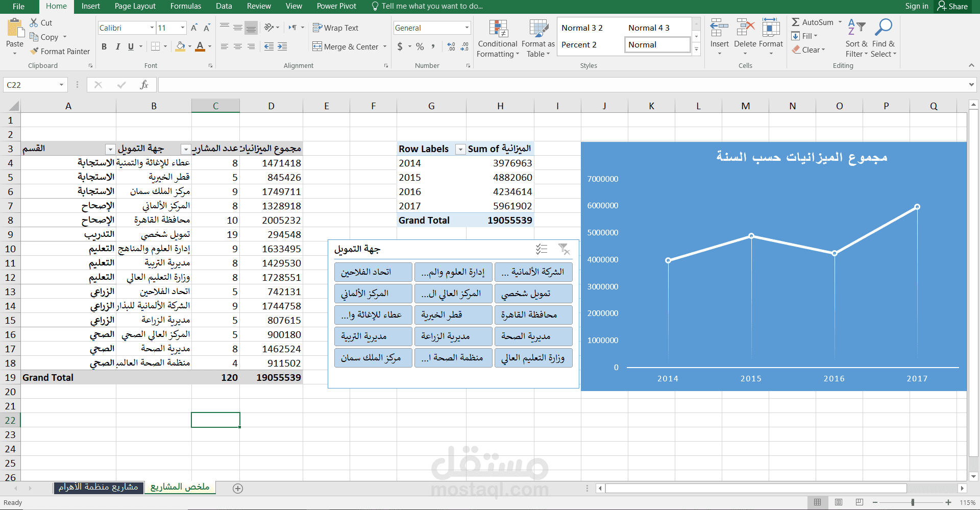
Task: Clear the slicer filter
Action: 564,249
